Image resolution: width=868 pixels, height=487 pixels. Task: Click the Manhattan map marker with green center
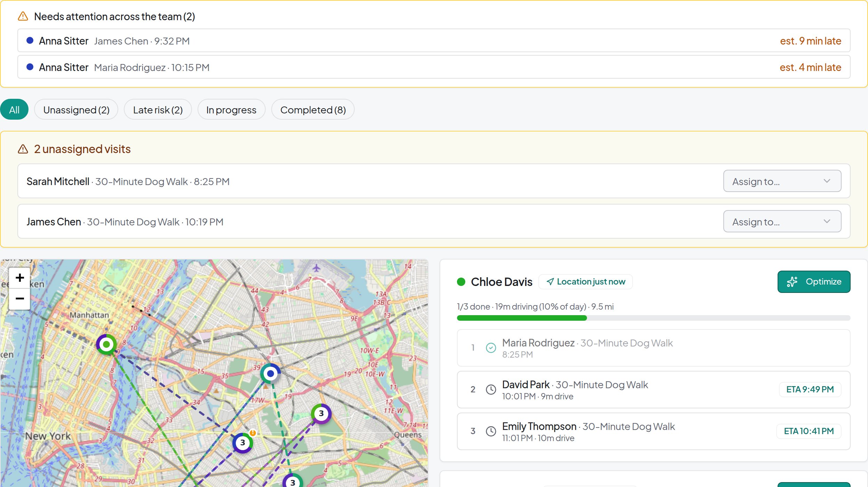106,344
